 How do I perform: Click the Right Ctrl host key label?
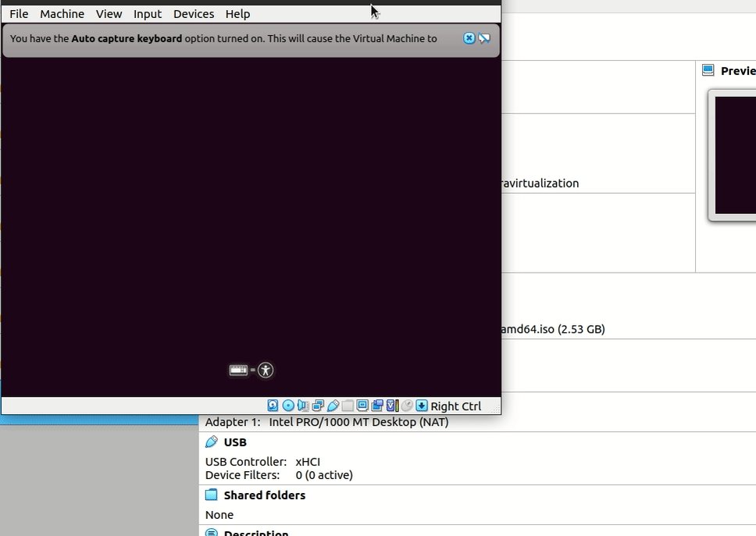point(455,406)
